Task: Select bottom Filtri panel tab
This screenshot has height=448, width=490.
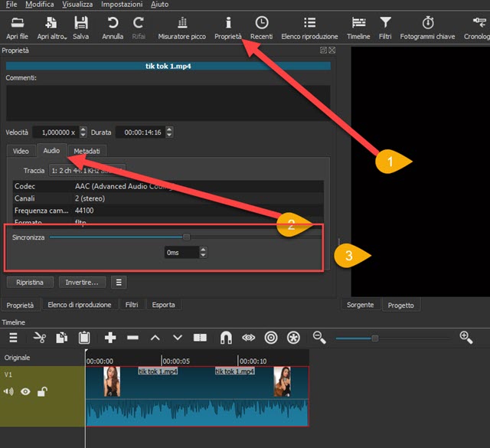Action: point(132,305)
